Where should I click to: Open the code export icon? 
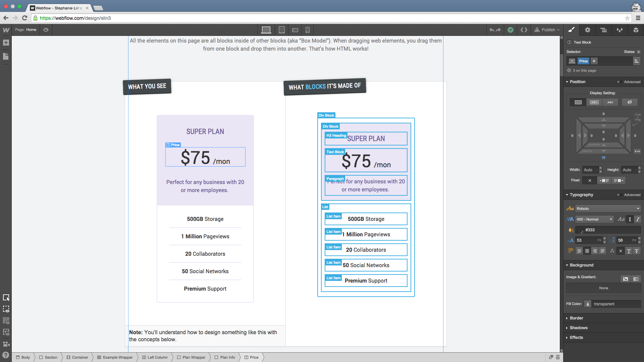click(x=524, y=30)
